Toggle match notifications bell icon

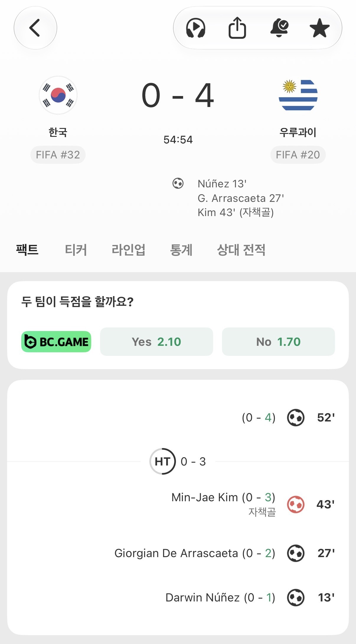pos(279,28)
